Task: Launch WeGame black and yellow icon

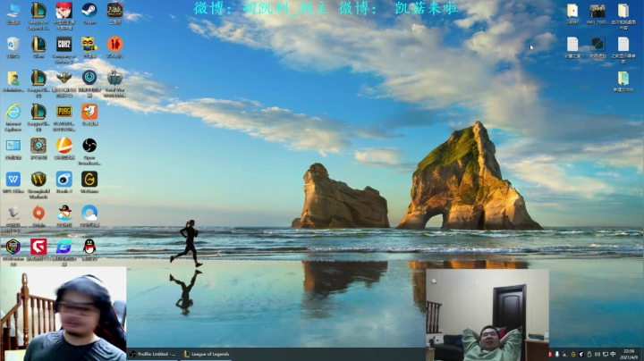Action: tap(89, 180)
